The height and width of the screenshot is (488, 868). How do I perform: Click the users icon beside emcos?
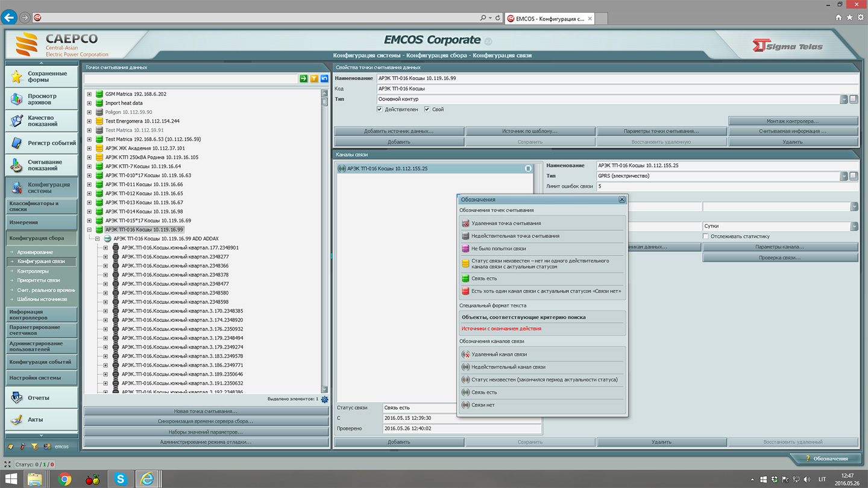pos(47,446)
